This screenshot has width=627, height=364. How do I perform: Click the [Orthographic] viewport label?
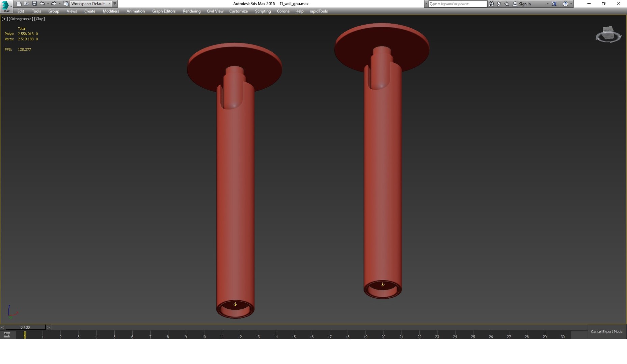pyautogui.click(x=21, y=19)
